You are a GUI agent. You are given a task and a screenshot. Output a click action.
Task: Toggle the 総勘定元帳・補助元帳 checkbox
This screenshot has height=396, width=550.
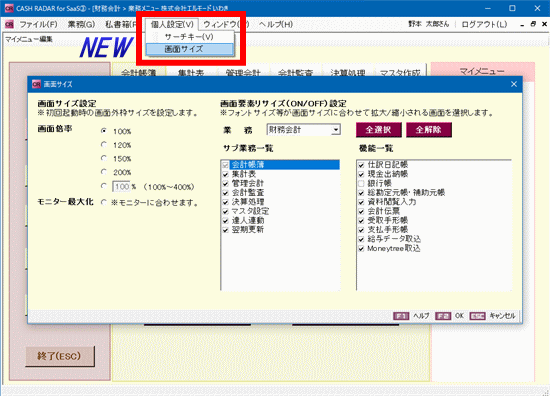pyautogui.click(x=361, y=193)
